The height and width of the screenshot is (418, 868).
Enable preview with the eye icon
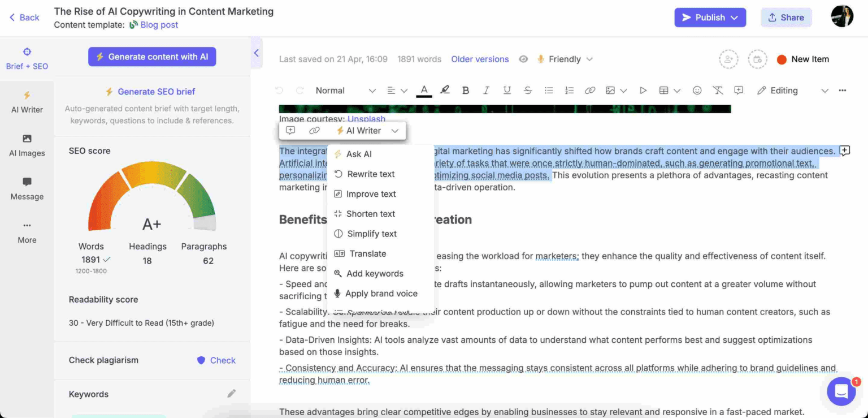tap(523, 59)
